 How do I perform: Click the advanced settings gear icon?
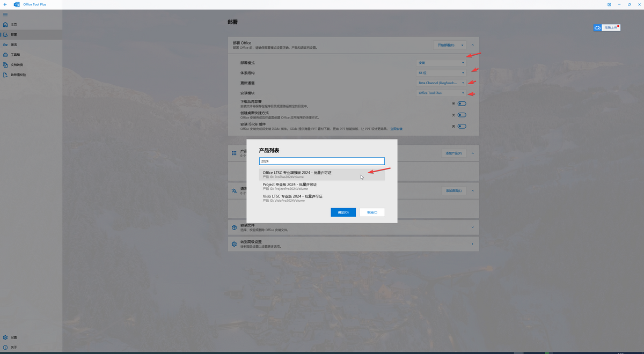tap(234, 244)
